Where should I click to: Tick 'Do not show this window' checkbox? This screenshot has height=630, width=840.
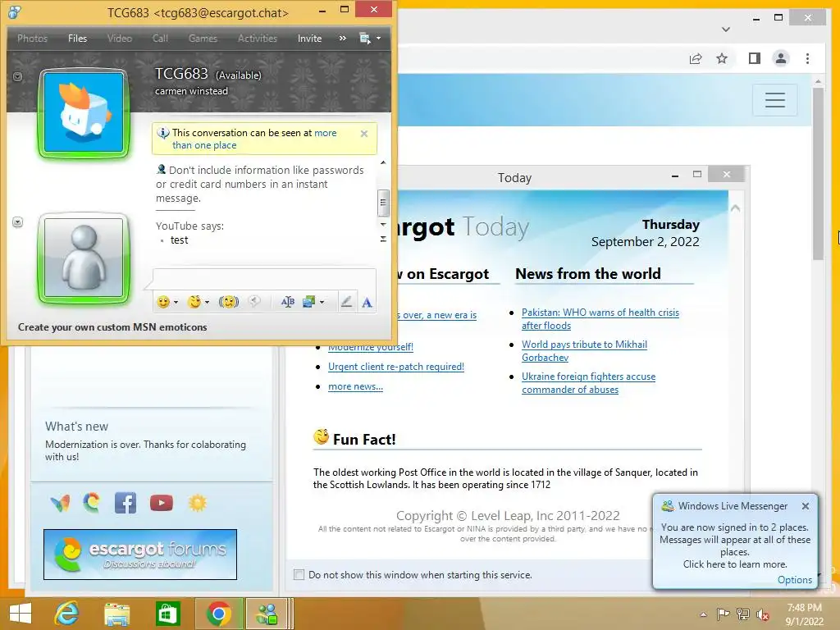(299, 575)
